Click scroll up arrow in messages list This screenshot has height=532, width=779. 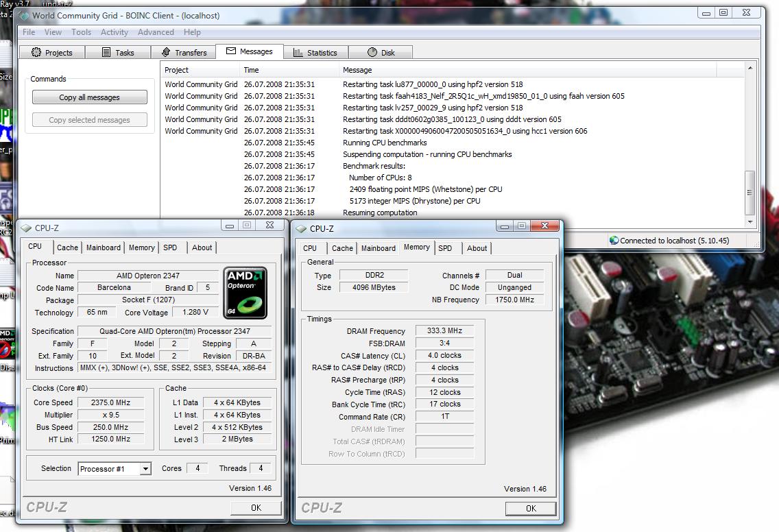(750, 68)
